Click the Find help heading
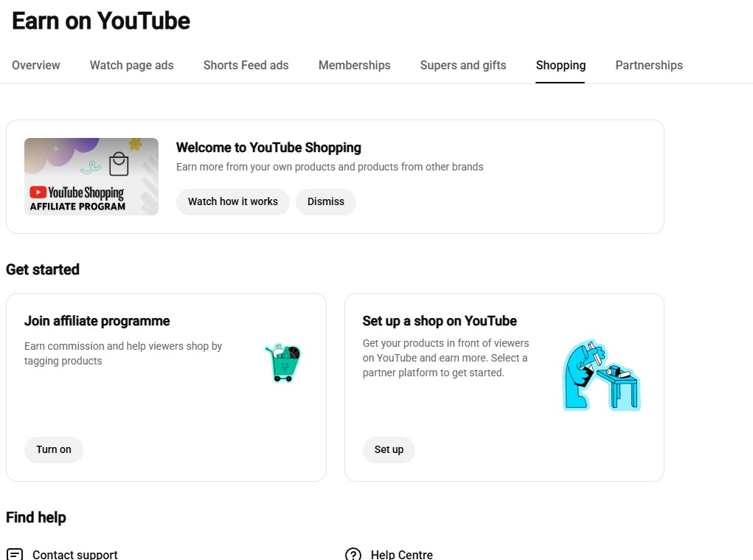This screenshot has width=753, height=560. (x=36, y=517)
